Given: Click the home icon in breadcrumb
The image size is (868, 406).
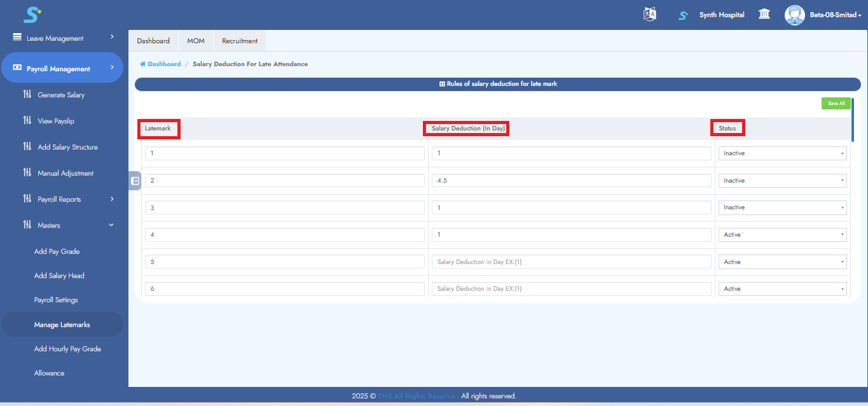Looking at the screenshot, I should click(142, 64).
